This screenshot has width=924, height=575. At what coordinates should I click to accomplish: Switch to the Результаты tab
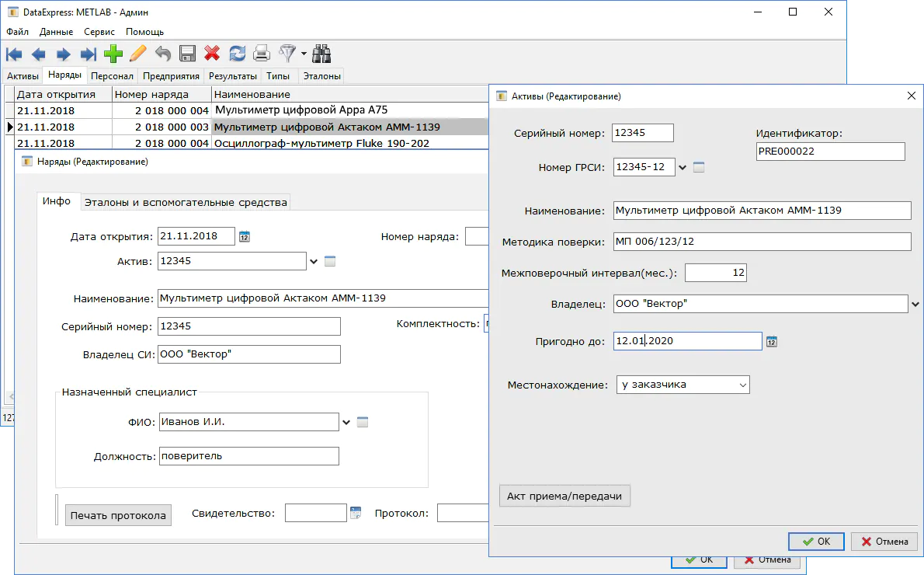click(233, 76)
